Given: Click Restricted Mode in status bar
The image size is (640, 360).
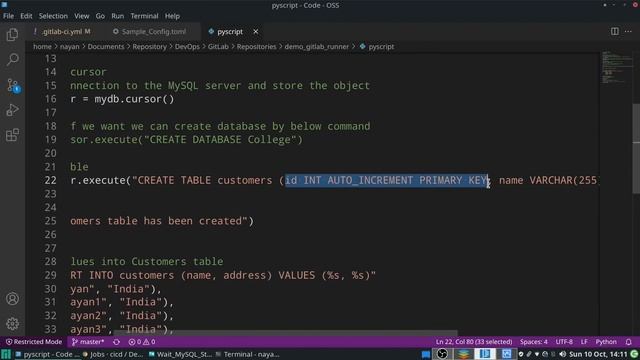Looking at the screenshot, I should (x=33, y=342).
